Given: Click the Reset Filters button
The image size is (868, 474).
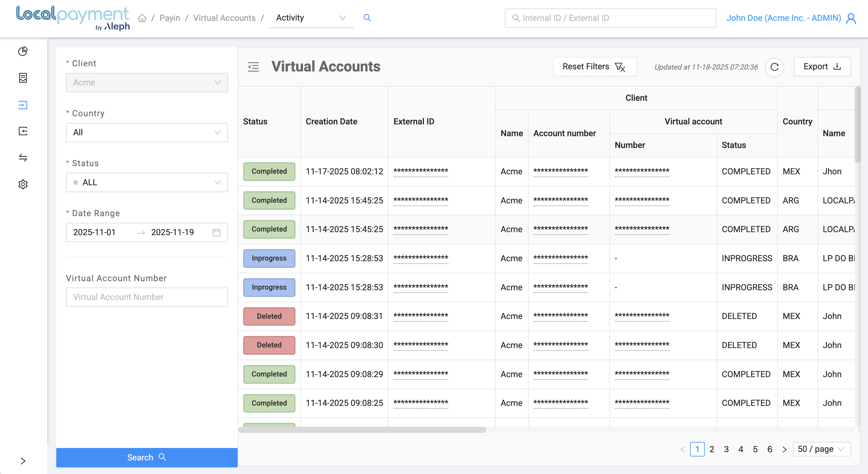Looking at the screenshot, I should pos(594,67).
